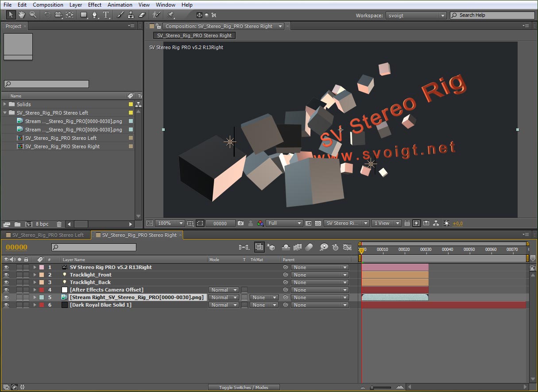Image resolution: width=538 pixels, height=392 pixels.
Task: Enable Motion Blur for timeline layers
Action: 309,247
